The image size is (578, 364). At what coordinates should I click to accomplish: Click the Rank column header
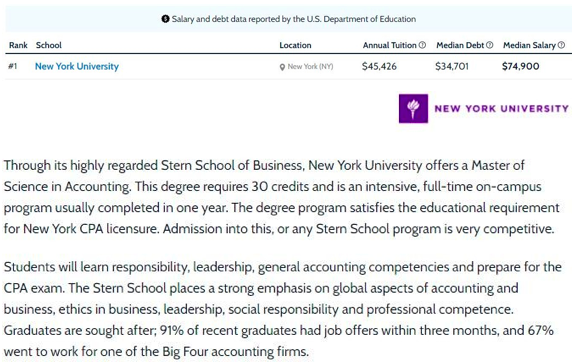coord(18,45)
